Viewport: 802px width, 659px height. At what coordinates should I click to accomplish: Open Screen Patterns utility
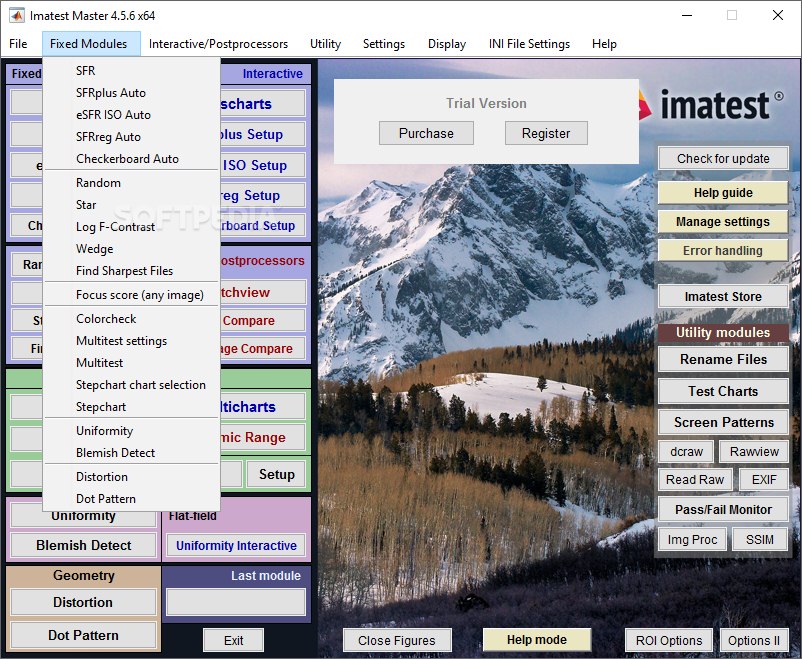(723, 423)
